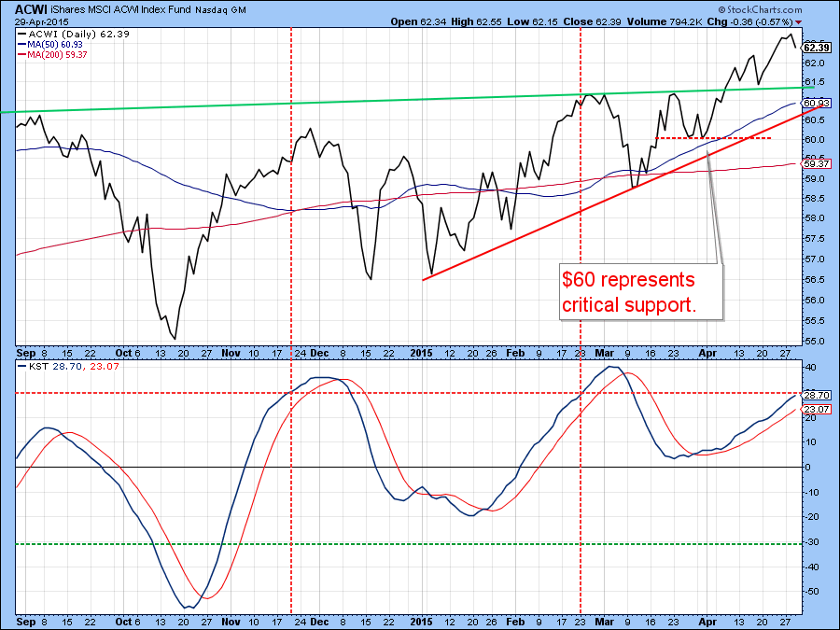Click the "MA(50) 60.93" legend entry

tap(50, 45)
